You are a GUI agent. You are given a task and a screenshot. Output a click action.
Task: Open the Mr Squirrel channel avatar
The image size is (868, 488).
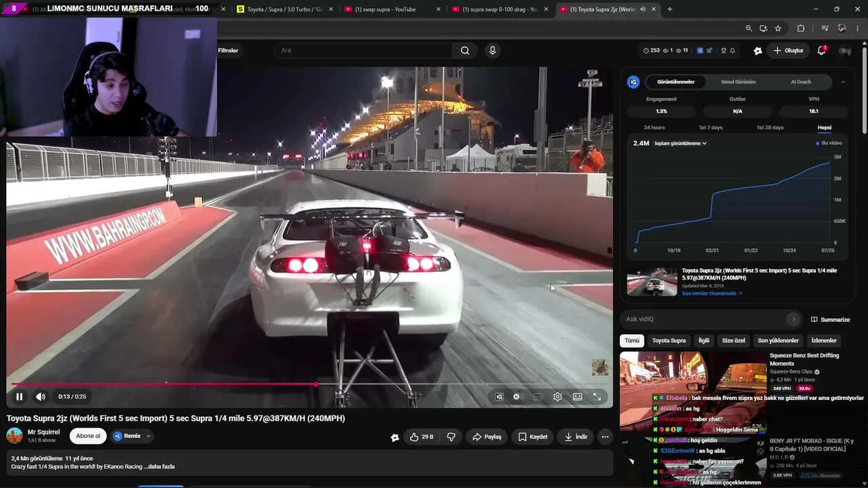tap(14, 436)
